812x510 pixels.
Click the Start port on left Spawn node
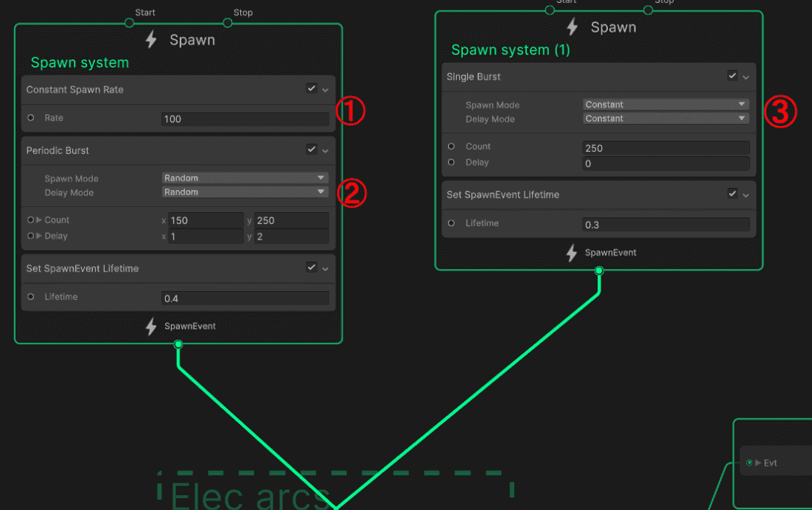[x=130, y=23]
